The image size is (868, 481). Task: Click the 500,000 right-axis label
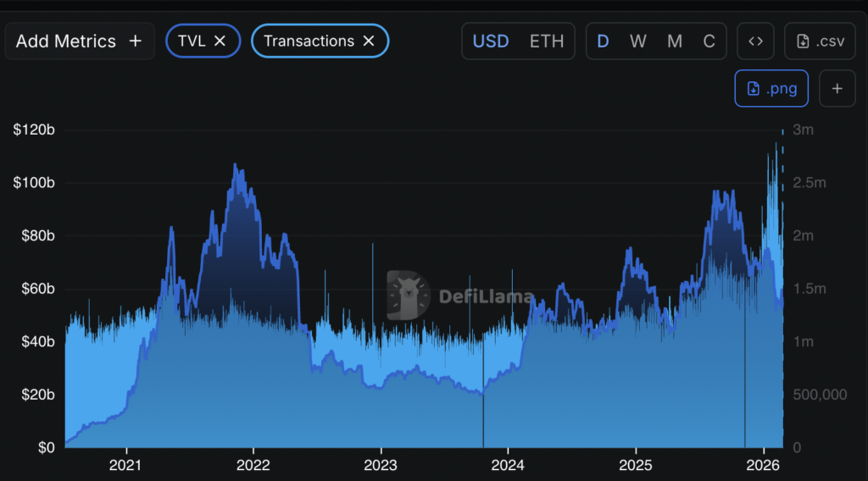[x=820, y=395]
